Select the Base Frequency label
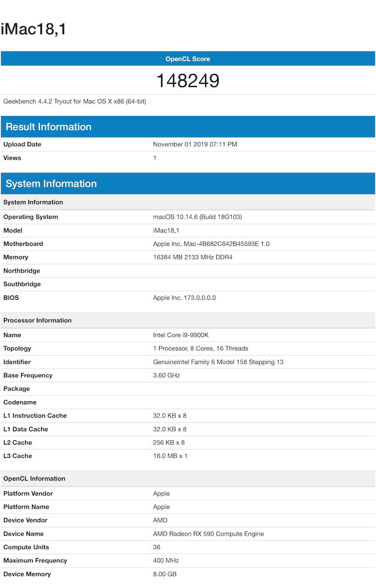This screenshot has height=588, width=376. (28, 376)
